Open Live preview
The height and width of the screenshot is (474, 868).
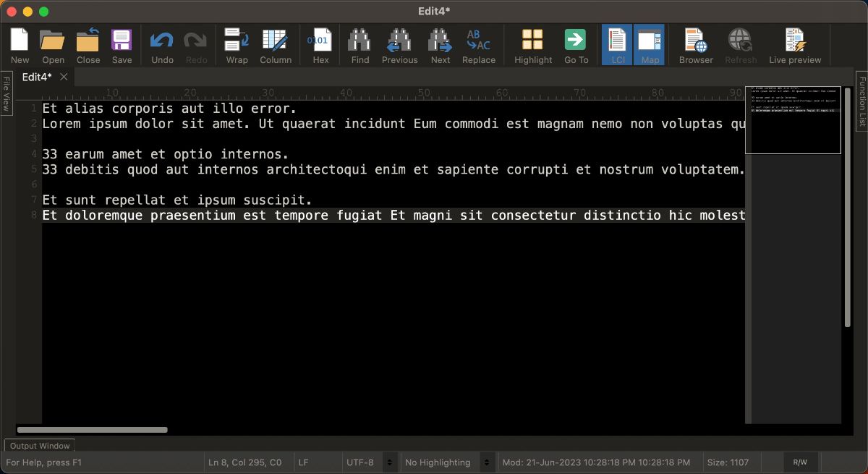(795, 45)
